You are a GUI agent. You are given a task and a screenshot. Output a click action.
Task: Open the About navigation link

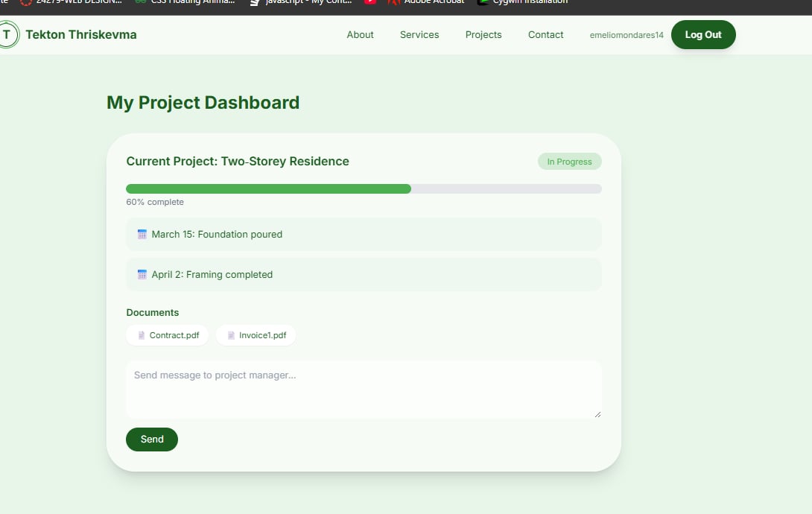(360, 35)
